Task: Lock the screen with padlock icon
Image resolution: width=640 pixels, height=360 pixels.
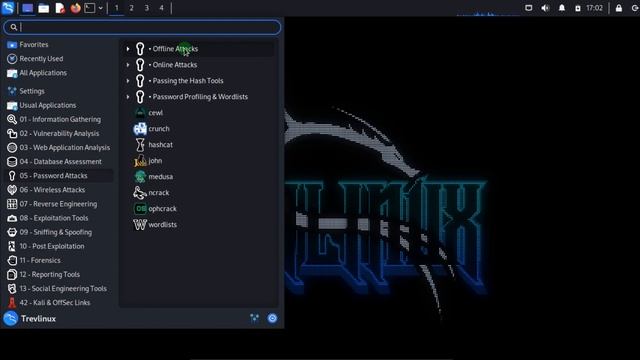Action: [619, 8]
